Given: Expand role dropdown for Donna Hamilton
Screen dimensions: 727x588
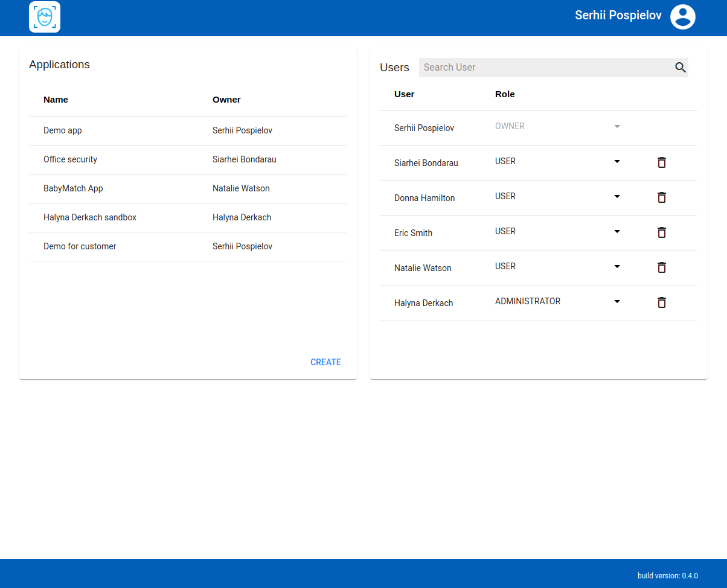Looking at the screenshot, I should (x=558, y=197).
